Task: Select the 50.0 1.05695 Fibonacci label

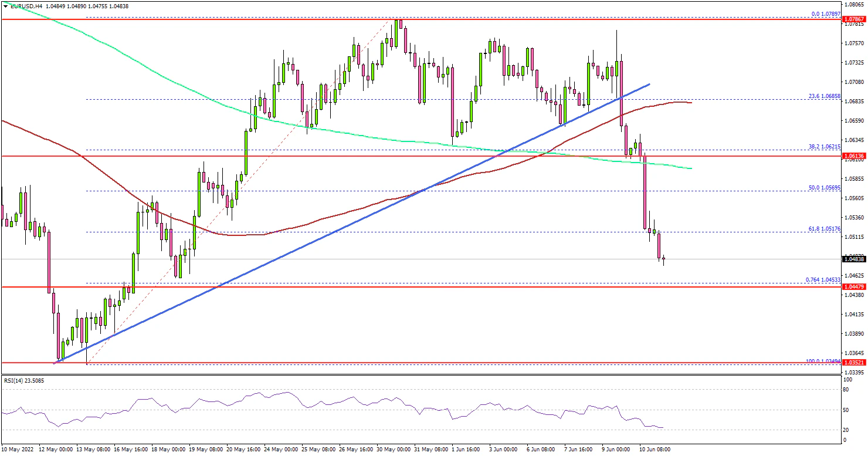Action: [825, 188]
